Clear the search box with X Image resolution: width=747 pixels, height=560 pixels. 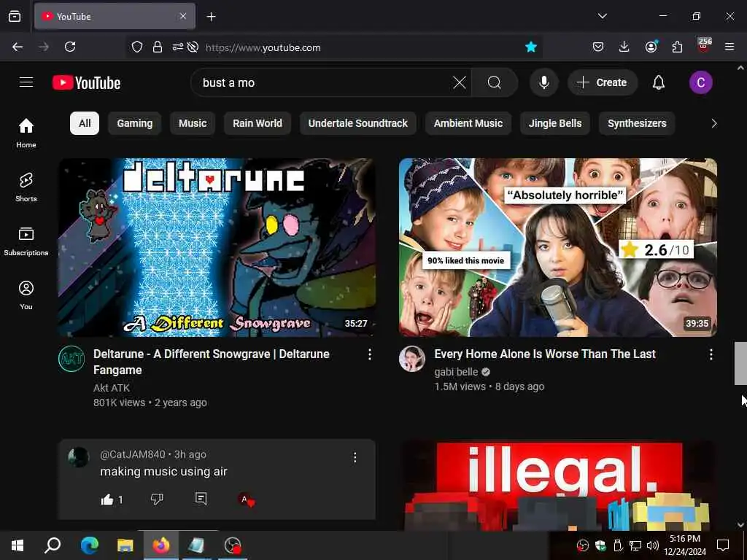pos(460,82)
